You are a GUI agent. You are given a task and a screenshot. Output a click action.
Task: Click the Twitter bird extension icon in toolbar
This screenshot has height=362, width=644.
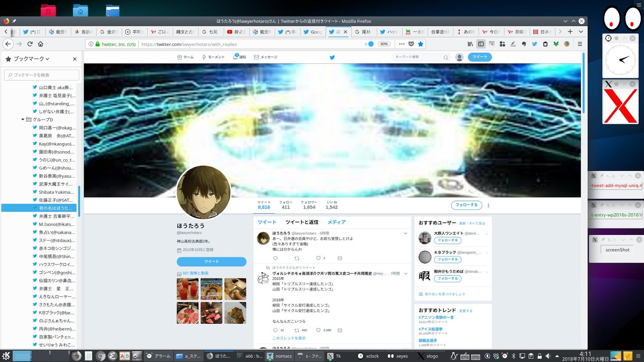(535, 44)
